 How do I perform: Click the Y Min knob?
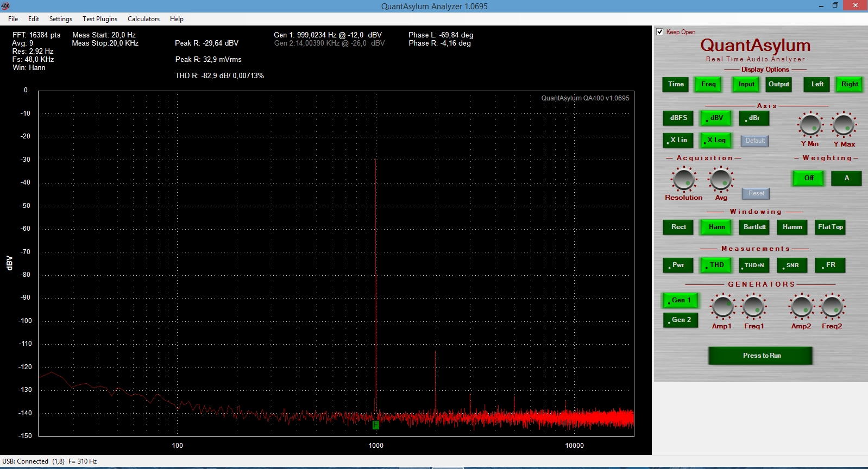coord(810,125)
